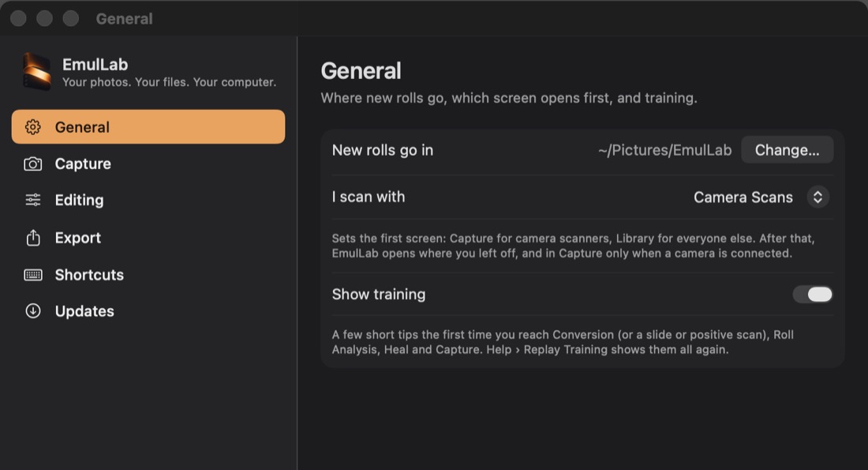Open the Camera Scans dropdown
The image size is (868, 470).
click(x=761, y=197)
